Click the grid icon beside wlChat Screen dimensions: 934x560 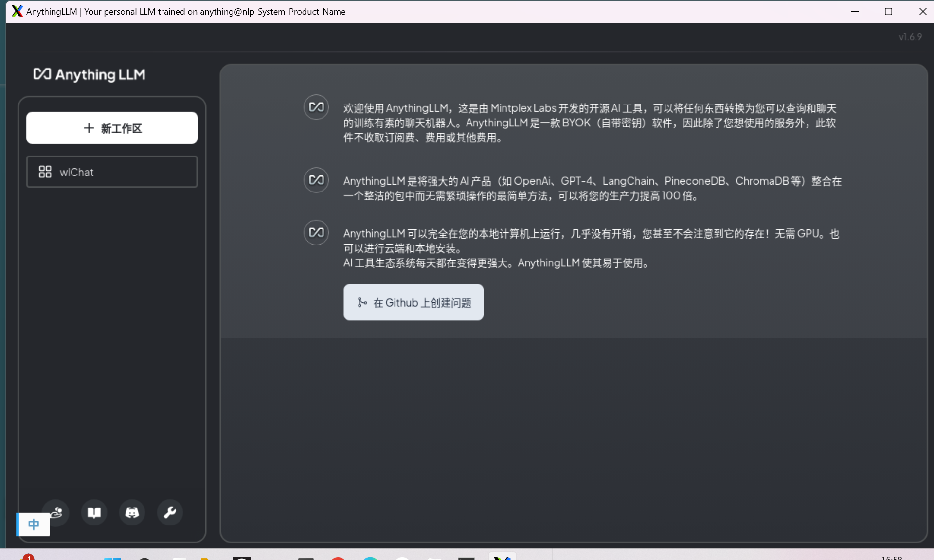coord(45,172)
